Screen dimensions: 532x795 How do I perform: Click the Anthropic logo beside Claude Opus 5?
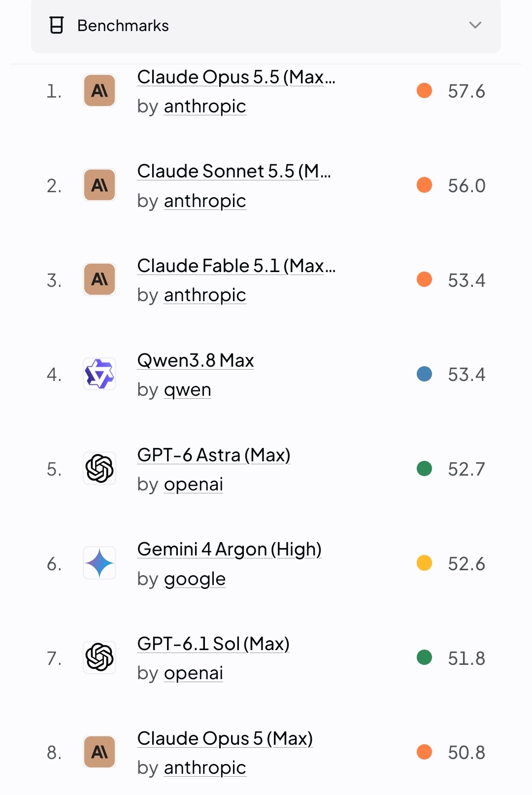pos(100,752)
